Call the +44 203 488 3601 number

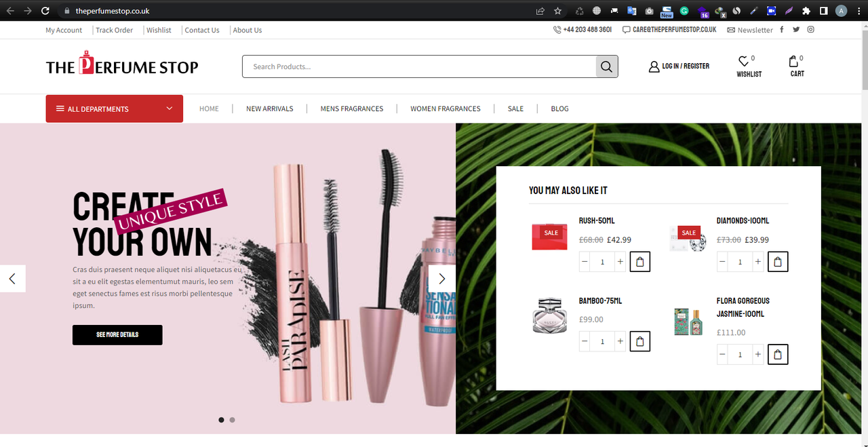click(583, 30)
